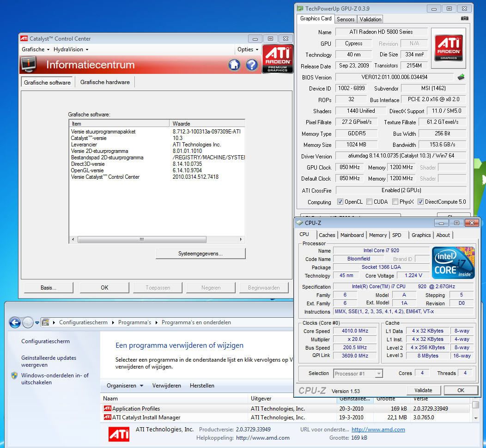Open the About tab in CPU-Z

click(x=443, y=235)
